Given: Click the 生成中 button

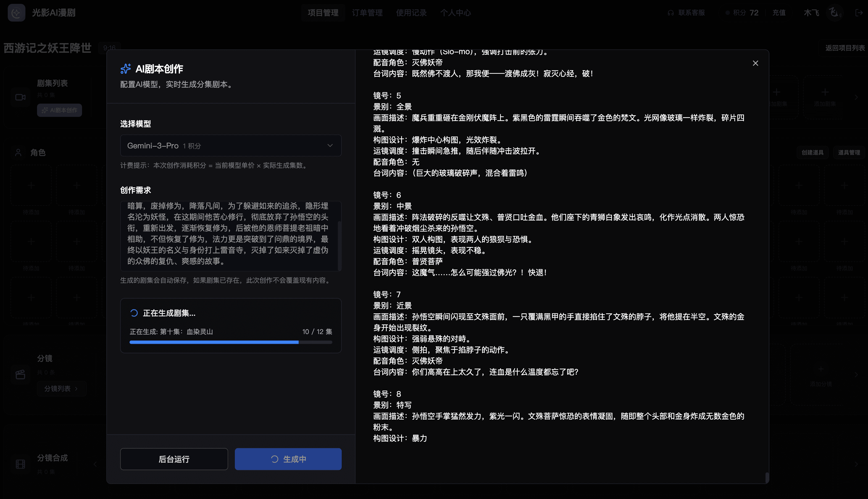Looking at the screenshot, I should 288,459.
